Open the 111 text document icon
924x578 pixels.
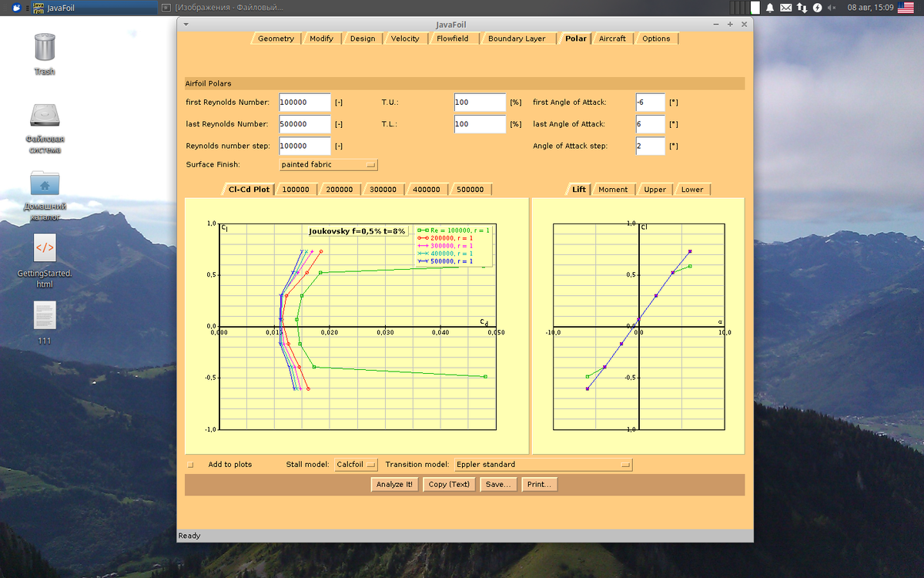tap(45, 315)
